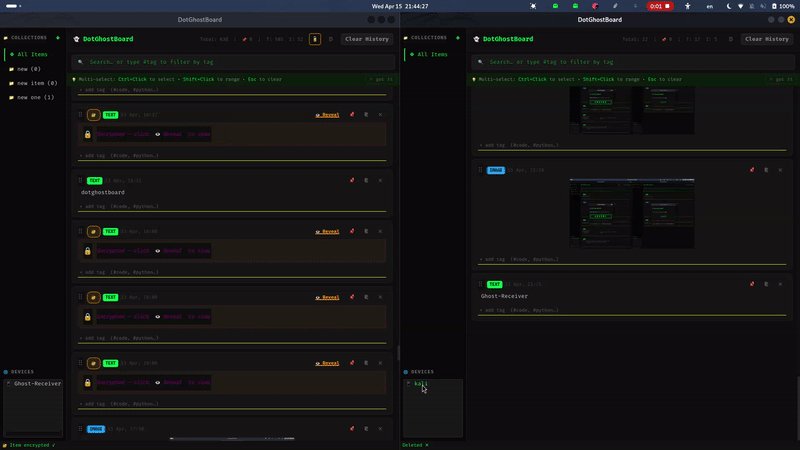Toggle encryption on item just below dotghostboard
Viewport: 800px width, 450px height.
coord(93,232)
